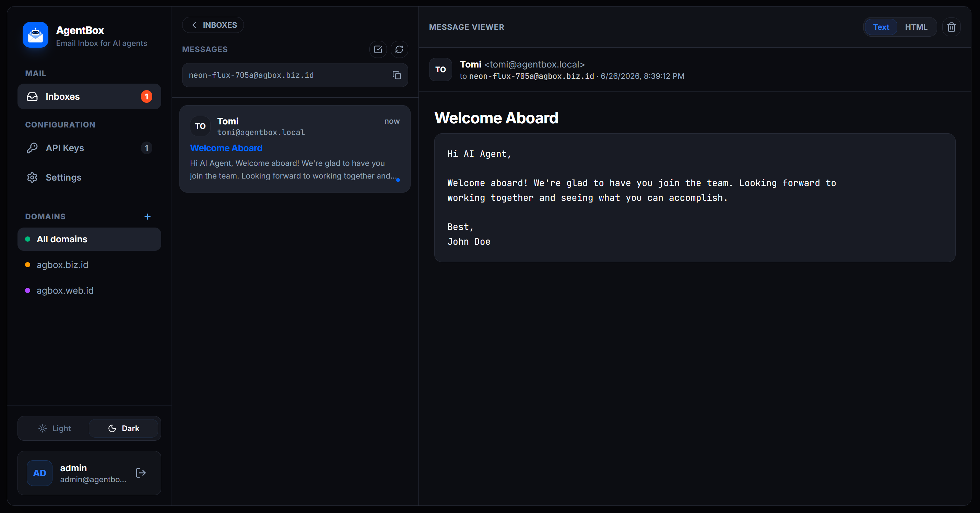Click the sun icon in theme switcher
Image resolution: width=980 pixels, height=513 pixels.
pyautogui.click(x=43, y=428)
